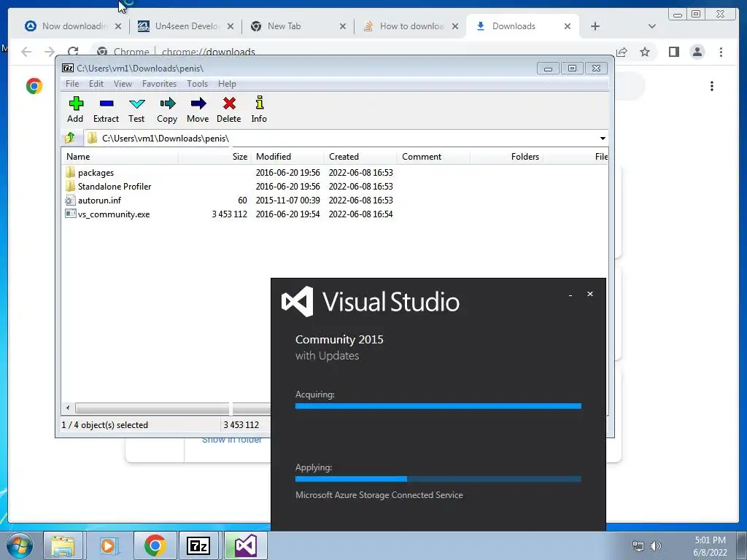Image resolution: width=747 pixels, height=560 pixels.
Task: Click the Chrome logo on Downloads page
Action: tap(34, 86)
